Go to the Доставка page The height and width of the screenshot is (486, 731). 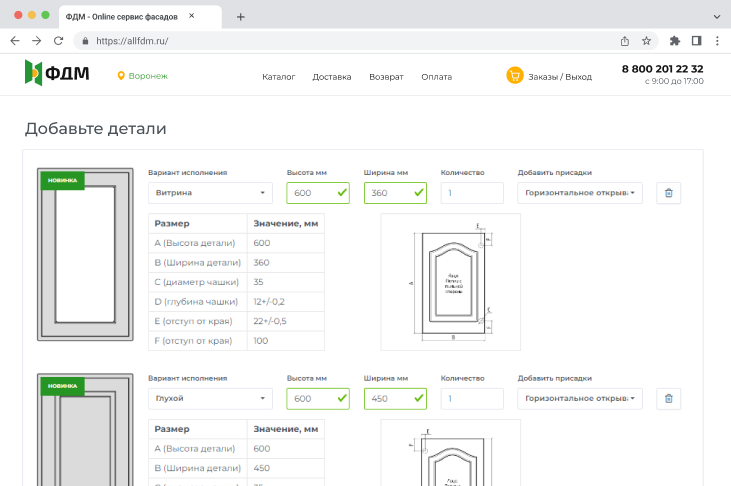[332, 77]
